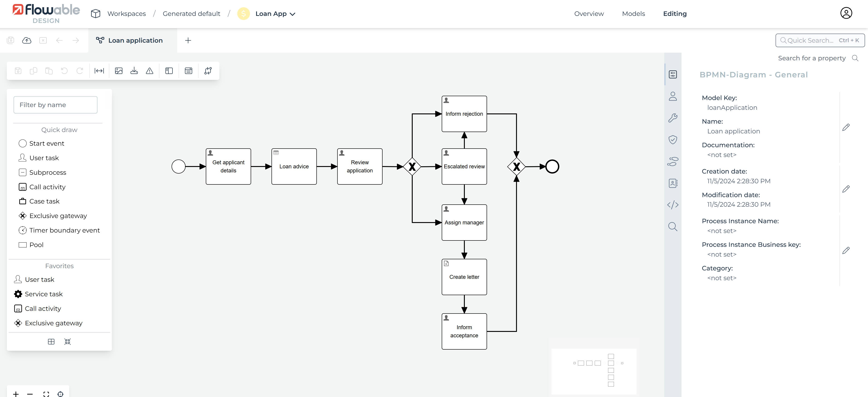
Task: Click the upload model icon in top toolbar
Action: coord(27,40)
